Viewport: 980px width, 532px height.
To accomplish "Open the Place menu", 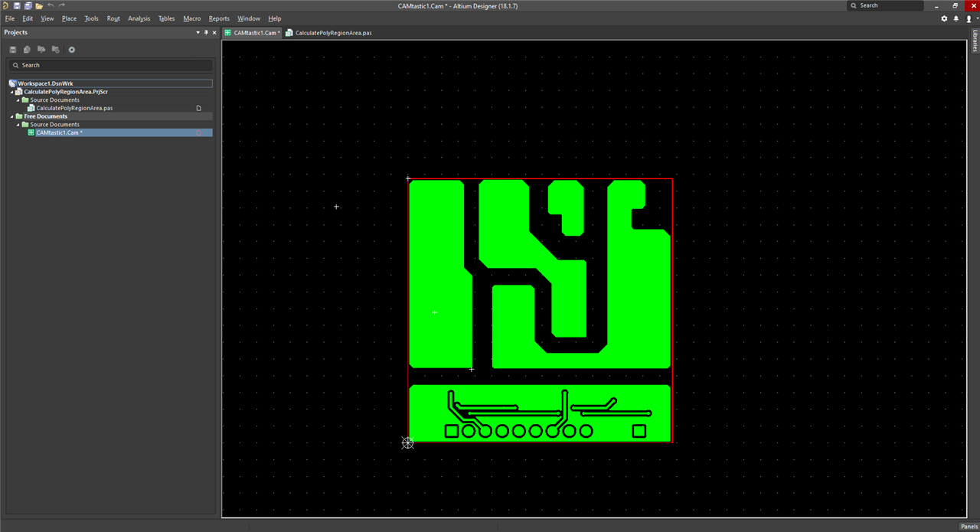I will click(x=70, y=18).
